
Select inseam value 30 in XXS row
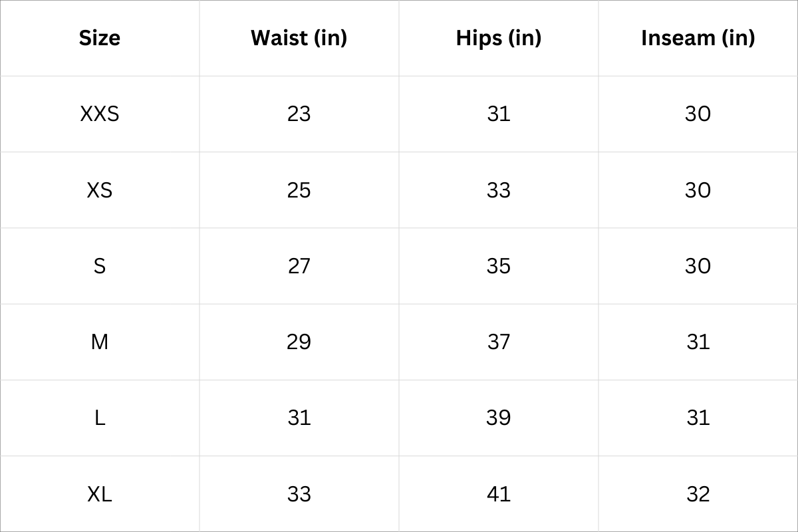click(698, 114)
